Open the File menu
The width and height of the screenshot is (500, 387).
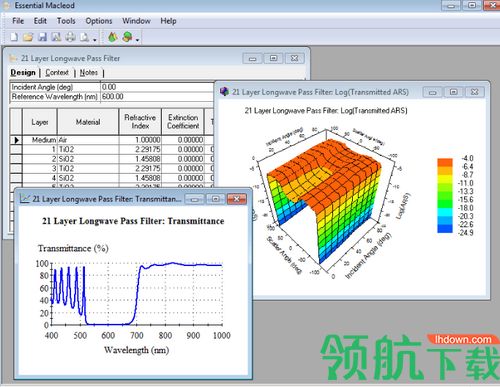point(18,21)
